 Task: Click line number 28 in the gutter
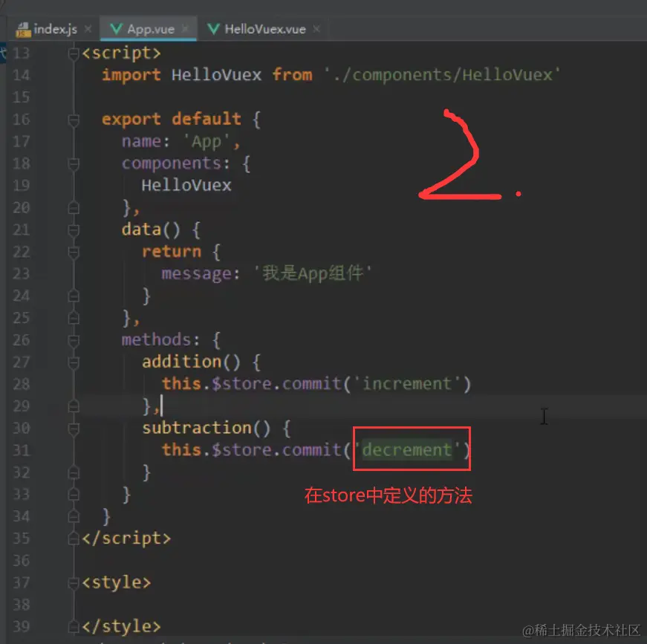pos(21,385)
